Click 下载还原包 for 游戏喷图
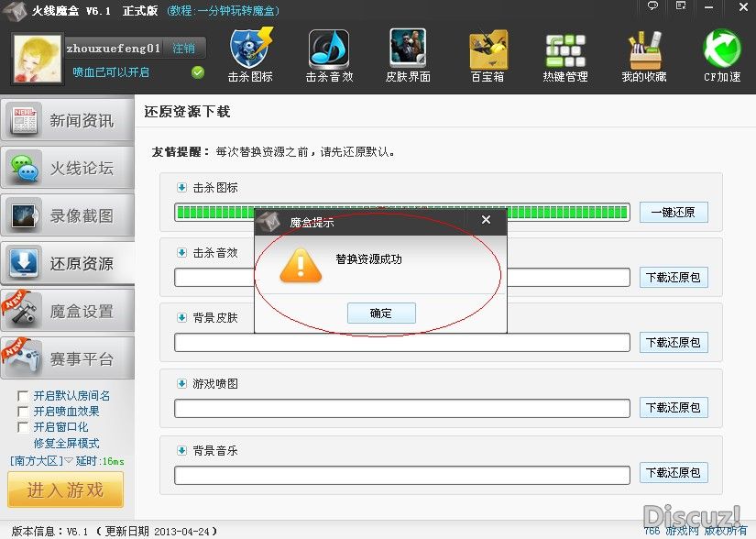This screenshot has height=539, width=756. (x=674, y=407)
